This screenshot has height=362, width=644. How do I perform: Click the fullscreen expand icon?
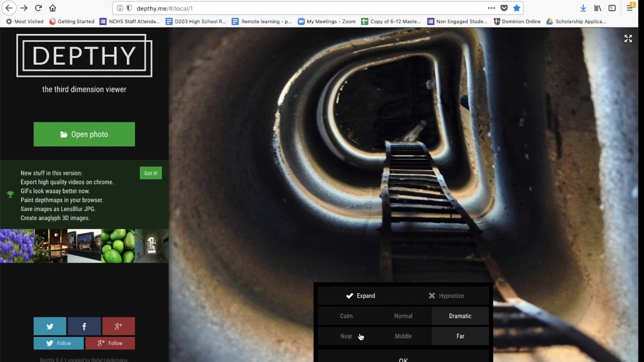(628, 39)
